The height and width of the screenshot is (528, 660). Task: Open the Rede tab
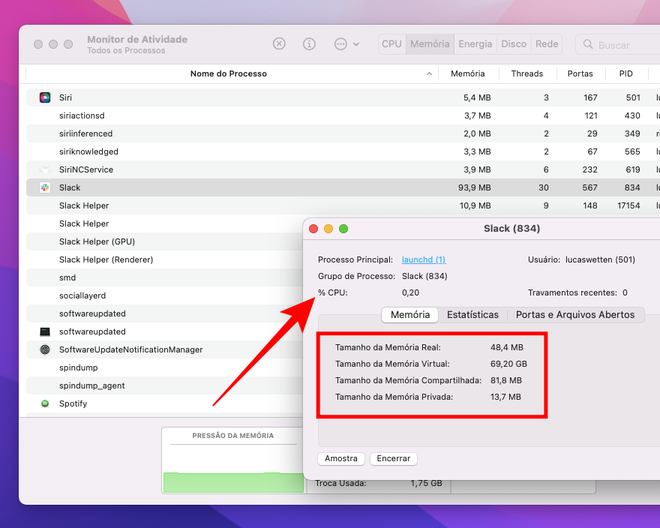547,44
